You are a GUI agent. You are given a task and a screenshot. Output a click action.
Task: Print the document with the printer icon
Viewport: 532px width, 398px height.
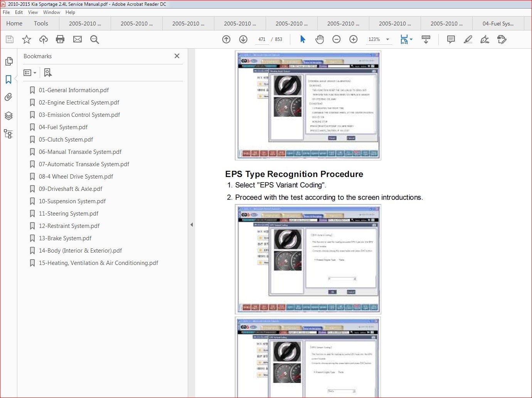click(x=60, y=39)
